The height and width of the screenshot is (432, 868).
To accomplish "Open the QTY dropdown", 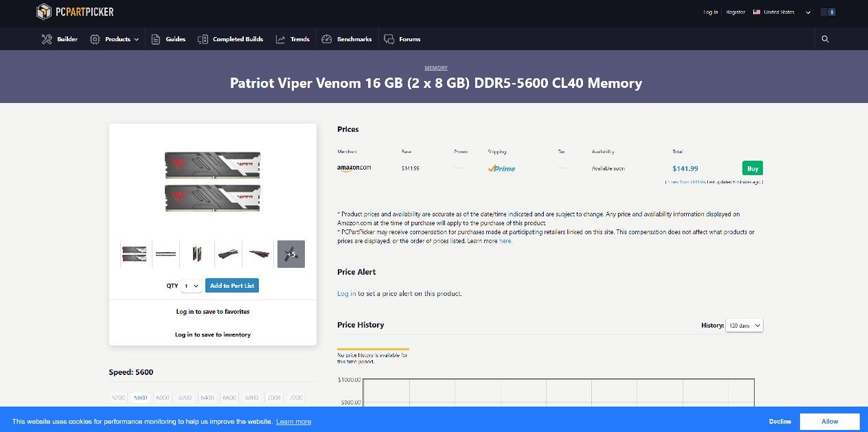I will click(192, 285).
